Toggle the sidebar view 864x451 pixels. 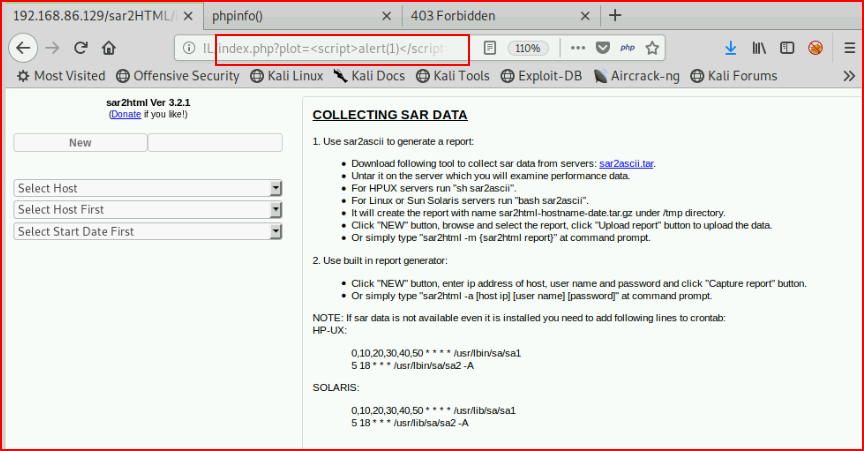pos(787,48)
